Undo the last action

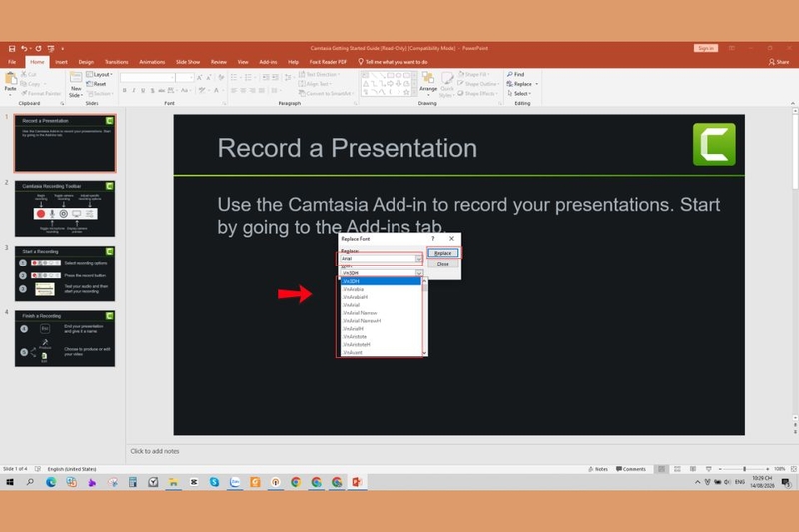[x=24, y=48]
